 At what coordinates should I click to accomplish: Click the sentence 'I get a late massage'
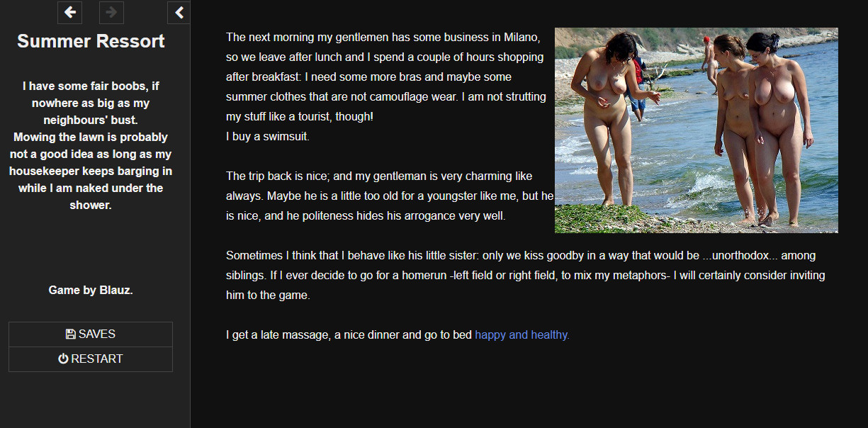(398, 335)
